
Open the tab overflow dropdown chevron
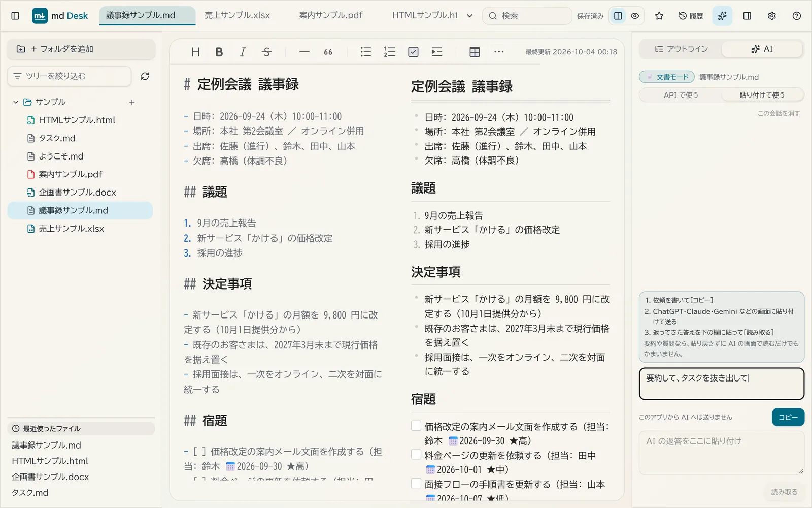coord(469,16)
